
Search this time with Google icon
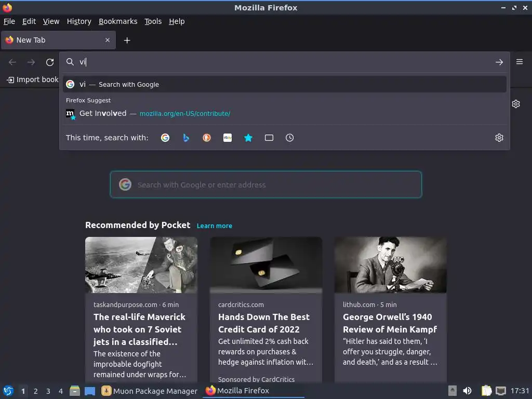point(165,138)
